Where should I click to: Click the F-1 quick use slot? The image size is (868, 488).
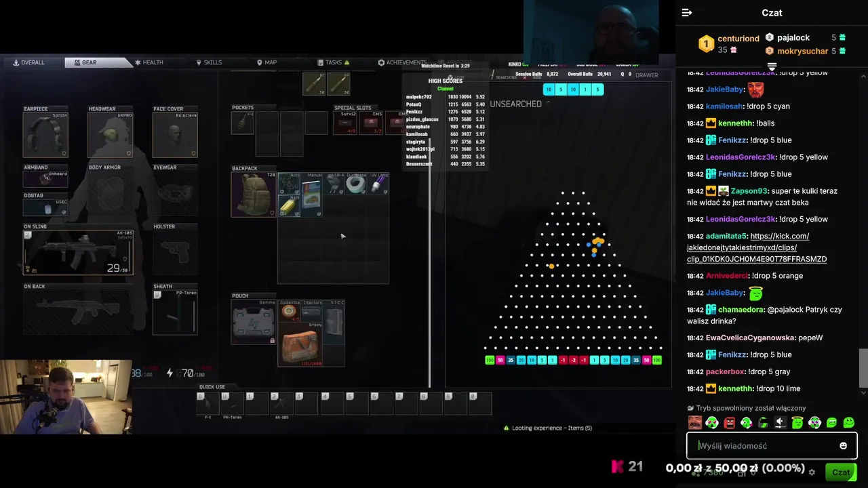[208, 403]
